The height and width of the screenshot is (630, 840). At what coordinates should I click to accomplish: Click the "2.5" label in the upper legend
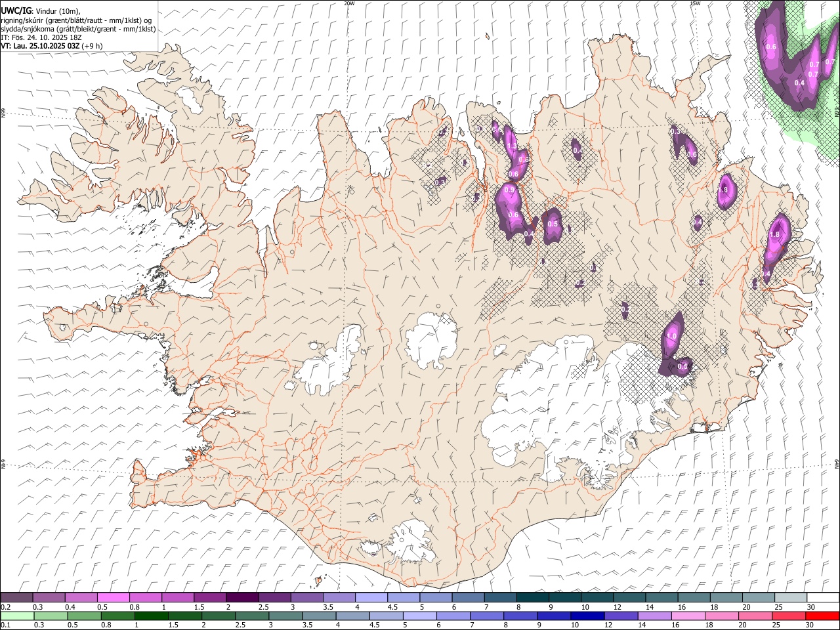tap(263, 607)
